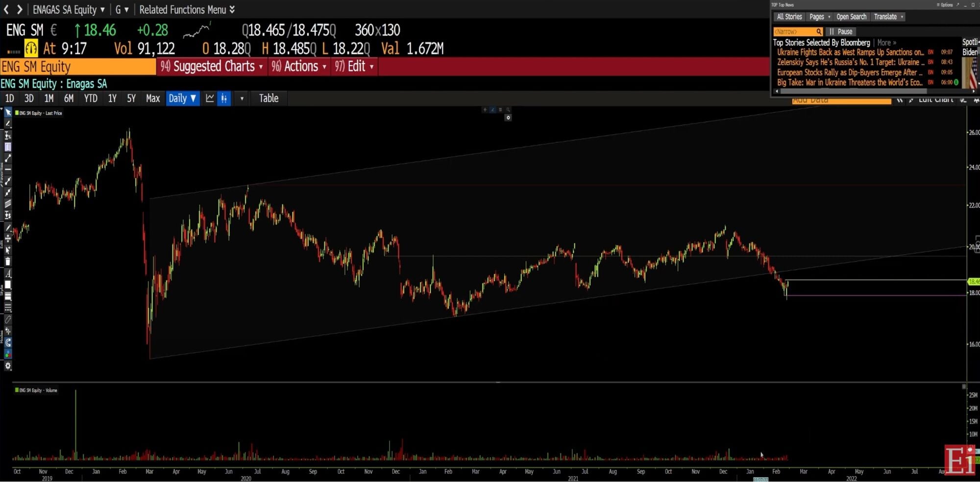980x482 pixels.
Task: Switch to line chart icon
Action: tap(210, 98)
